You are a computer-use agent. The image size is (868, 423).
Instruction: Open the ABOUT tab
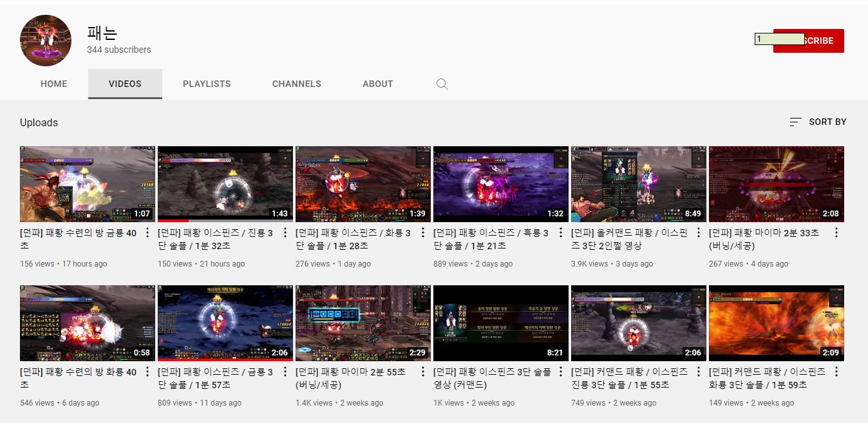(x=378, y=84)
